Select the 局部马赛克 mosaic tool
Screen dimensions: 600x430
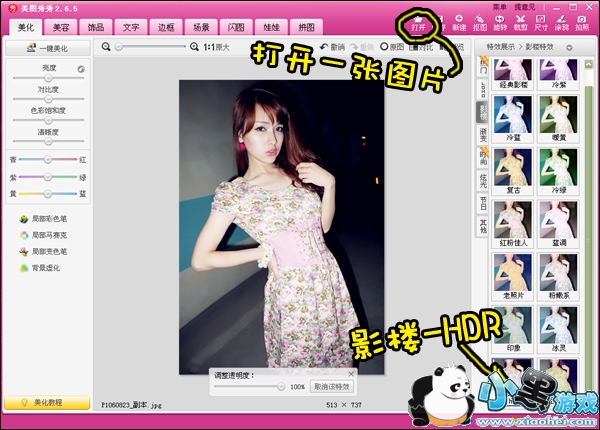(x=43, y=235)
